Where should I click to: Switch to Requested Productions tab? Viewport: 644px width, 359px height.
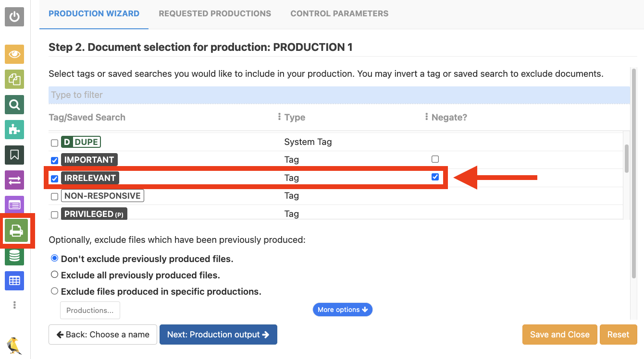click(x=215, y=13)
